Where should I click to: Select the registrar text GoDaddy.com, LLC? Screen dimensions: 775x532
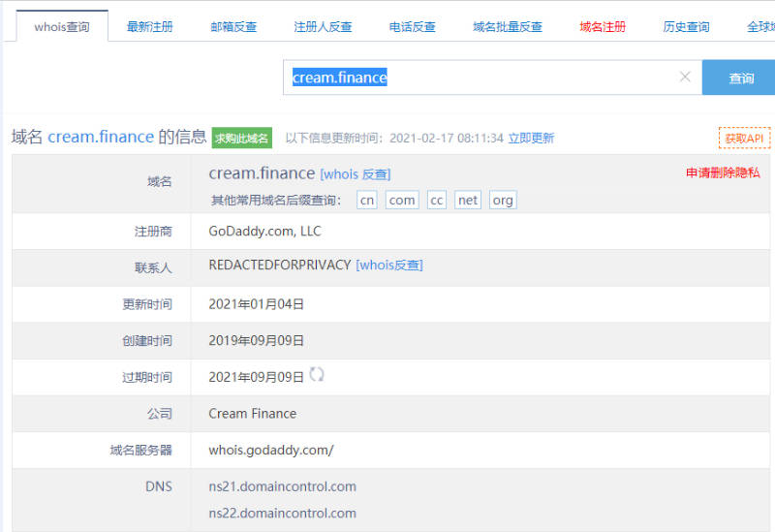tap(264, 231)
